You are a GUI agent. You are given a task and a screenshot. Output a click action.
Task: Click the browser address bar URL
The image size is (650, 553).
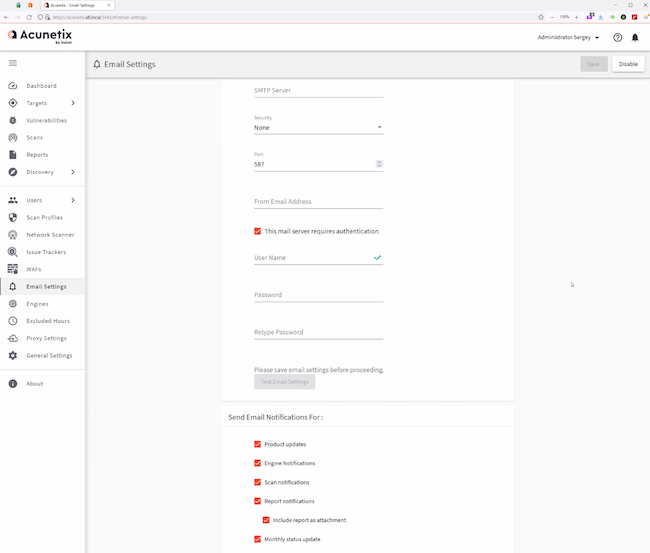pos(99,17)
